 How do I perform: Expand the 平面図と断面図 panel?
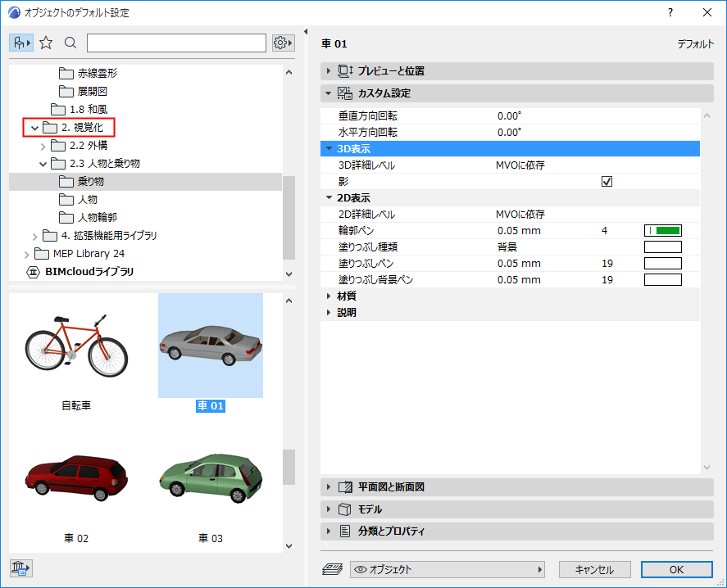329,487
